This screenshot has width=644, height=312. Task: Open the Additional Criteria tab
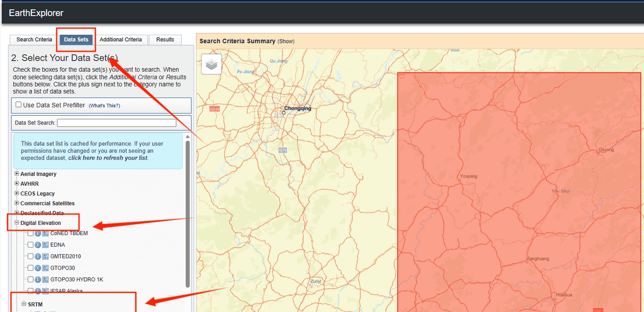121,40
